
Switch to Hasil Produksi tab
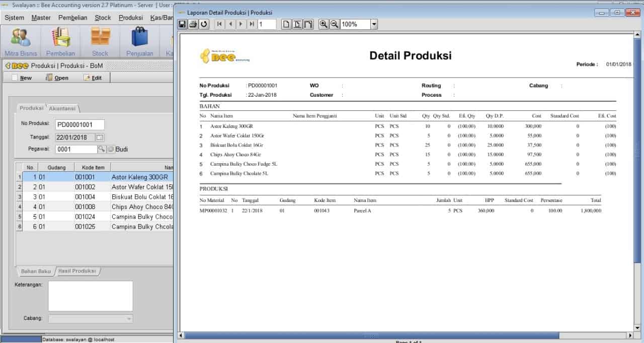[x=77, y=271]
